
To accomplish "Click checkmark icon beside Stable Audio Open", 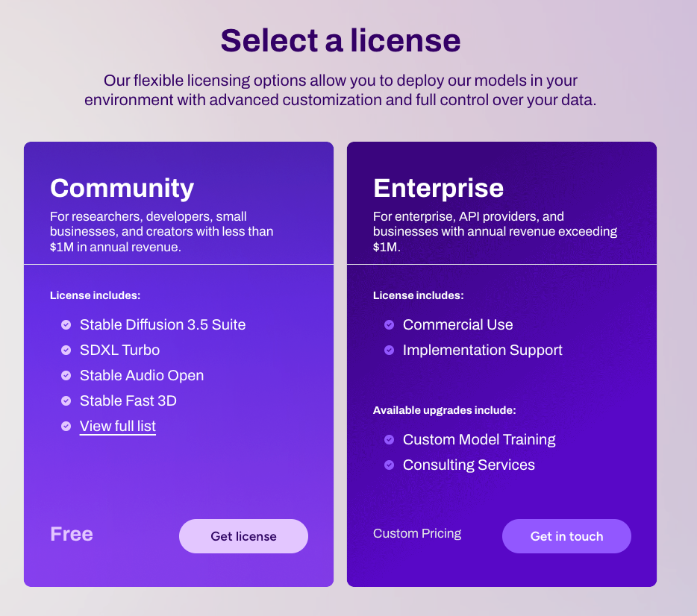I will pos(66,376).
